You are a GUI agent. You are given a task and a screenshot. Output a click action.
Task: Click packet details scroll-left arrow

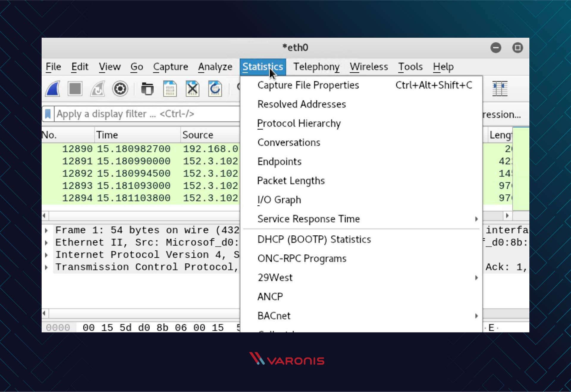point(44,313)
